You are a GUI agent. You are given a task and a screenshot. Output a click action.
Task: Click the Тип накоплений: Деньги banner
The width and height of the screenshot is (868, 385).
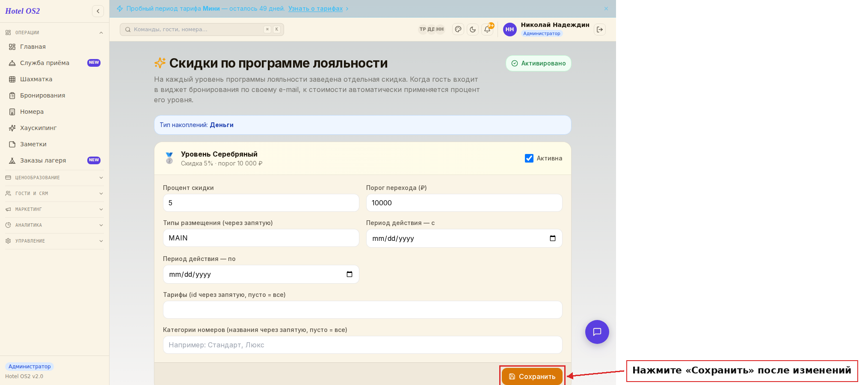click(363, 125)
